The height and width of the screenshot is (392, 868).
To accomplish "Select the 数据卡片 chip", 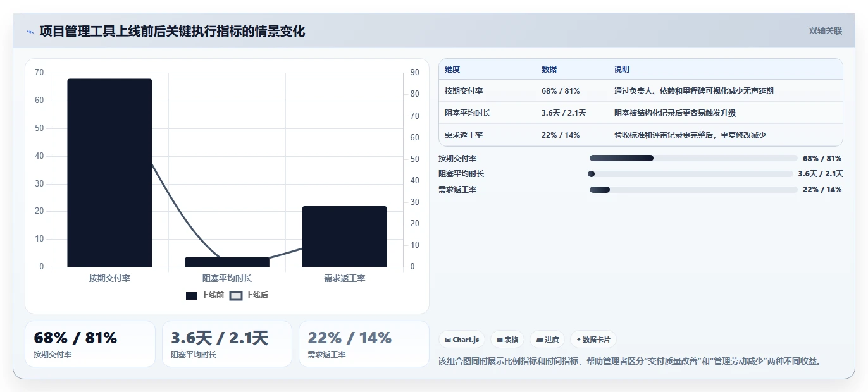I will (593, 340).
